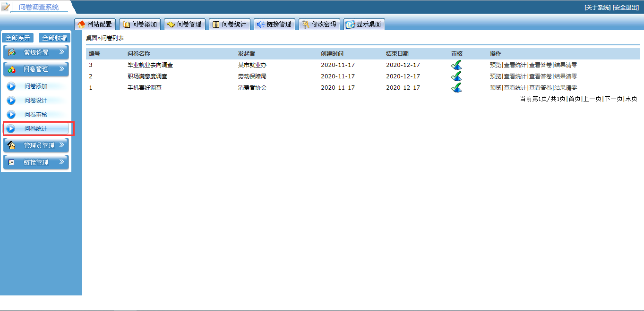Switch to the 问卷统计 top tab
The height and width of the screenshot is (311, 644).
click(x=230, y=25)
